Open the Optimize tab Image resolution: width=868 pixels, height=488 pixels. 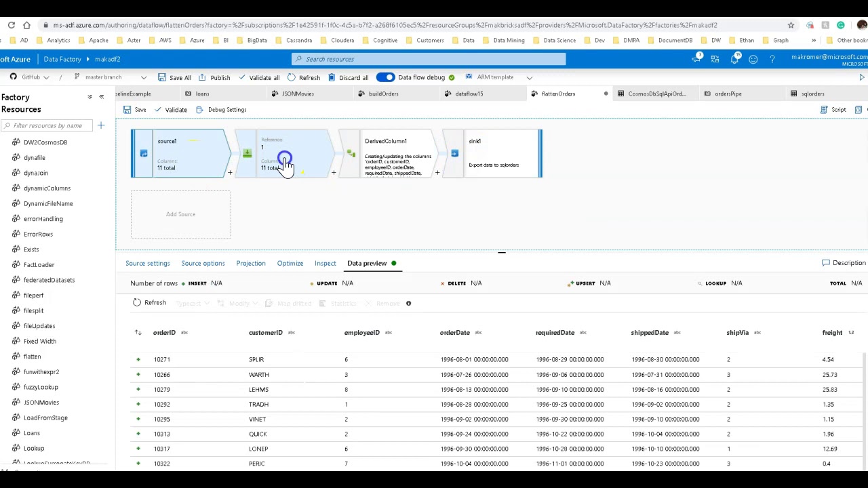click(290, 263)
